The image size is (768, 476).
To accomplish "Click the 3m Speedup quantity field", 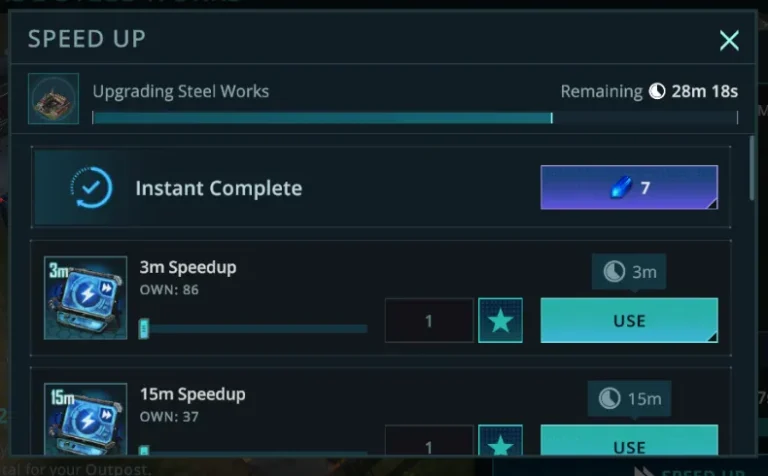I will coord(429,320).
